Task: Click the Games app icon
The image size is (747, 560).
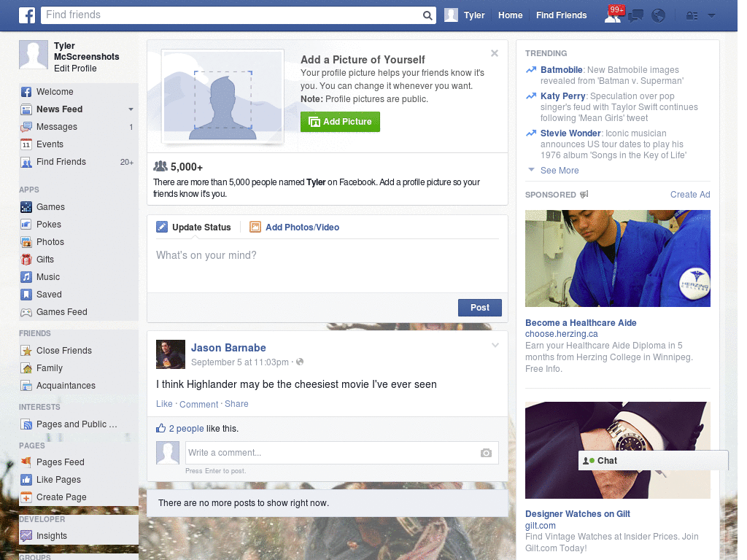Action: coord(26,207)
